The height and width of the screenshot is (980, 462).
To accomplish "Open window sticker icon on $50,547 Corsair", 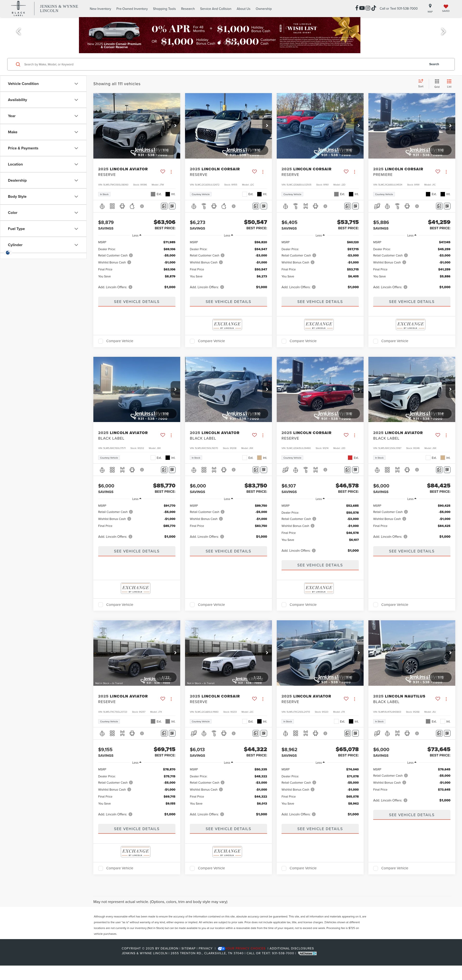I will coord(256,206).
